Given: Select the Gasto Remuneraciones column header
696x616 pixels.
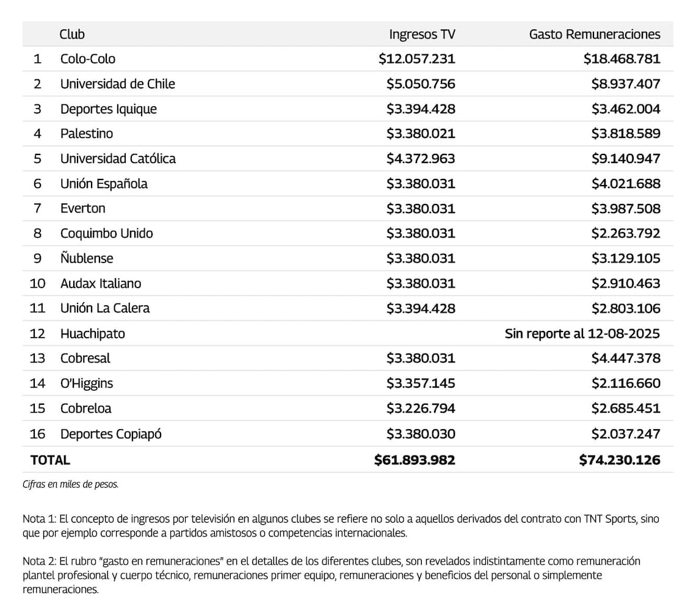Looking at the screenshot, I should 595,34.
